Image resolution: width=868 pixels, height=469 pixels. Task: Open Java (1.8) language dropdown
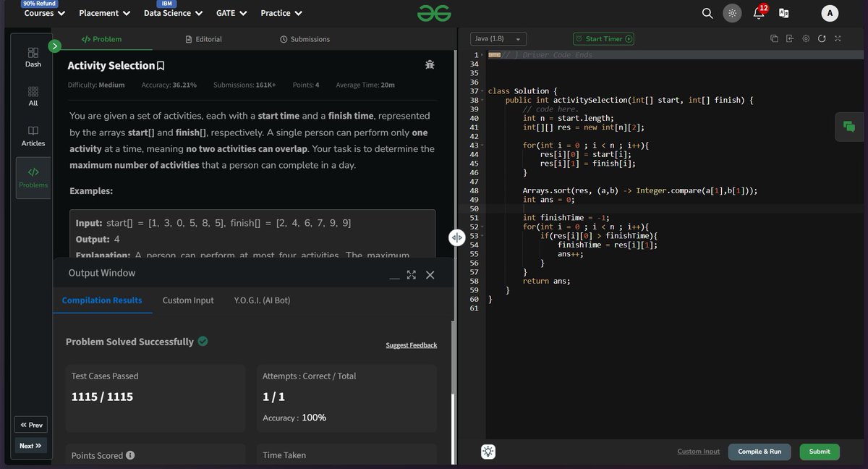tap(499, 39)
